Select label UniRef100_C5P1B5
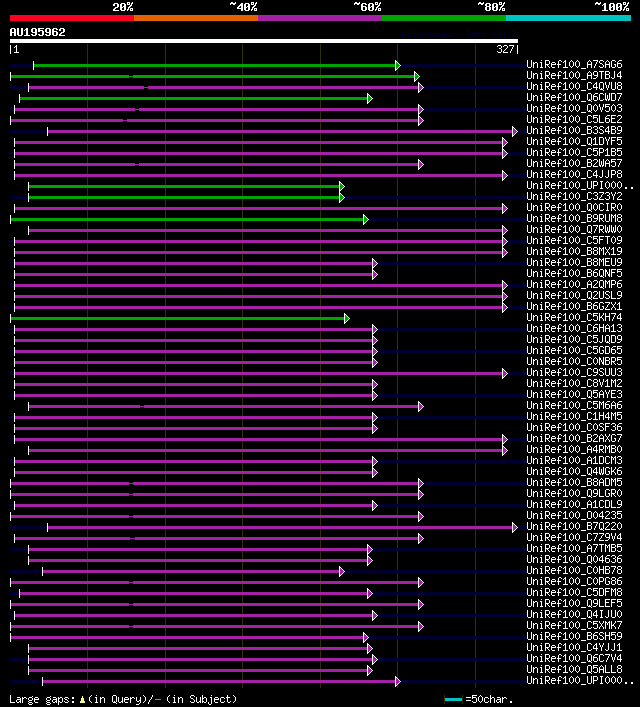The image size is (640, 707). 574,152
